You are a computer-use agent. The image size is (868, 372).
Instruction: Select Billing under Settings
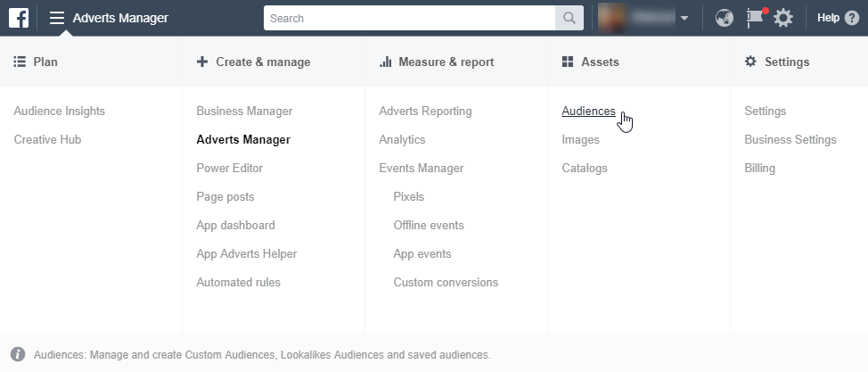point(760,169)
